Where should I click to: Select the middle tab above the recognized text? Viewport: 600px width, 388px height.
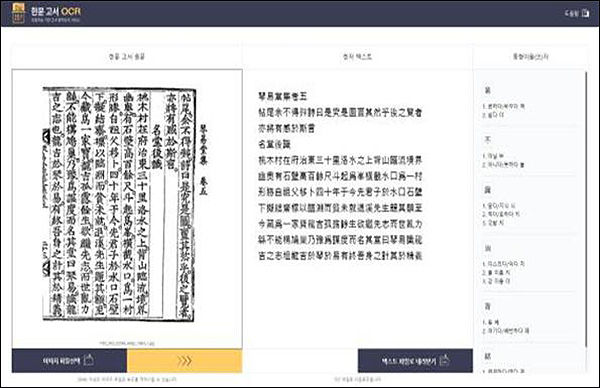point(357,57)
